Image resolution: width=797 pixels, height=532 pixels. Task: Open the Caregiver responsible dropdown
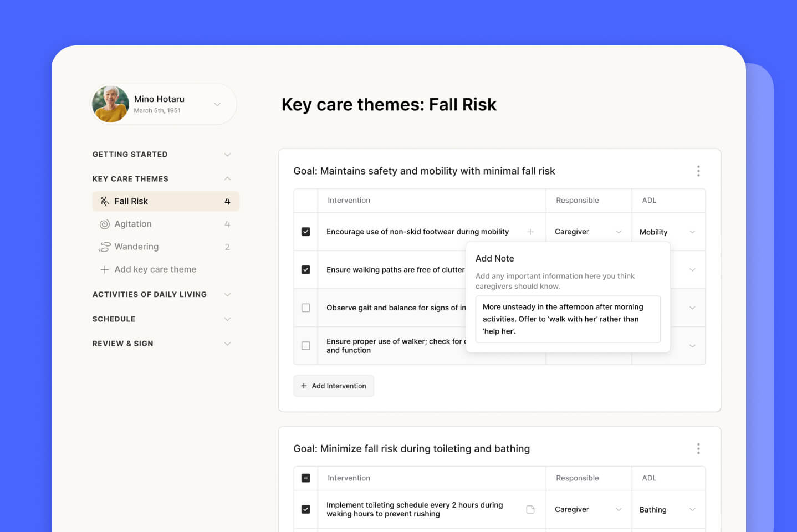click(x=589, y=232)
